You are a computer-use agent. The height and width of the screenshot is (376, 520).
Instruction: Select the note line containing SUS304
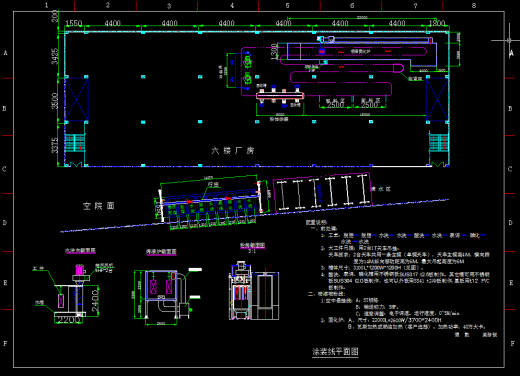[409, 281]
